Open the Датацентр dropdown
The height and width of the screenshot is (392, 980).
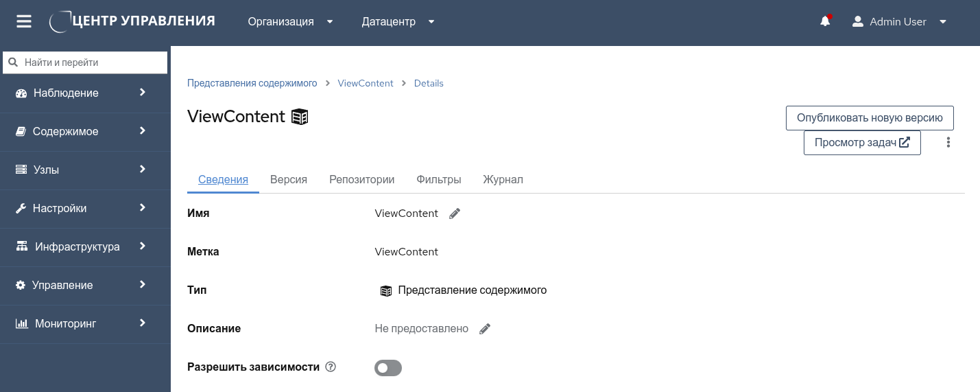398,22
